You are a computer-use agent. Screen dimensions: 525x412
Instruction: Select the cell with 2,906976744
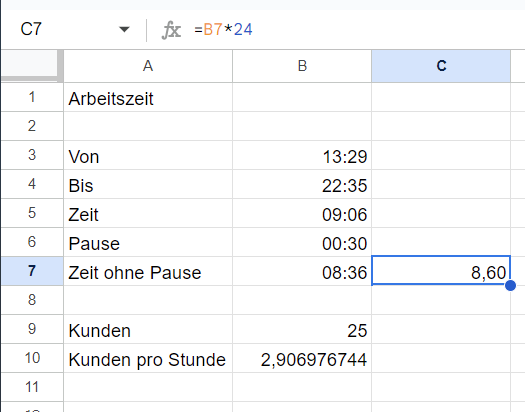pos(302,358)
